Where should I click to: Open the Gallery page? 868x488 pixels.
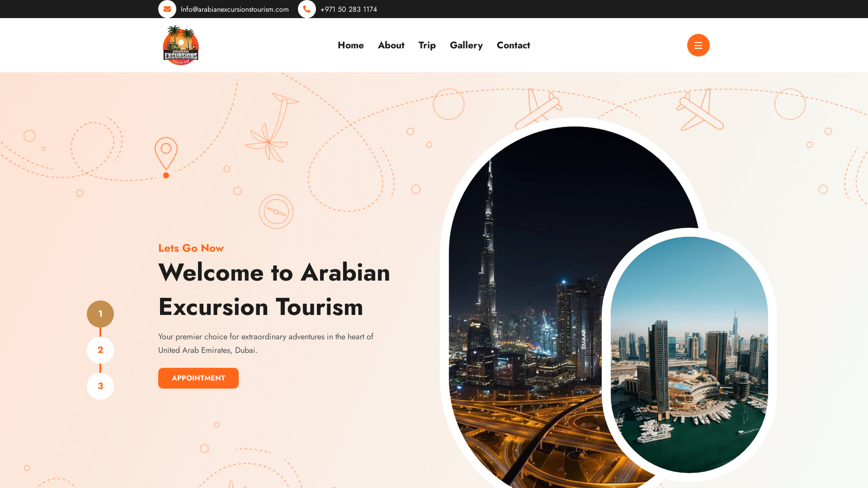(466, 46)
